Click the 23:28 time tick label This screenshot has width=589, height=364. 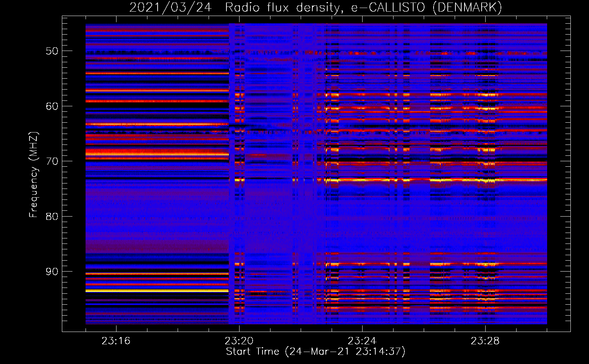(485, 341)
